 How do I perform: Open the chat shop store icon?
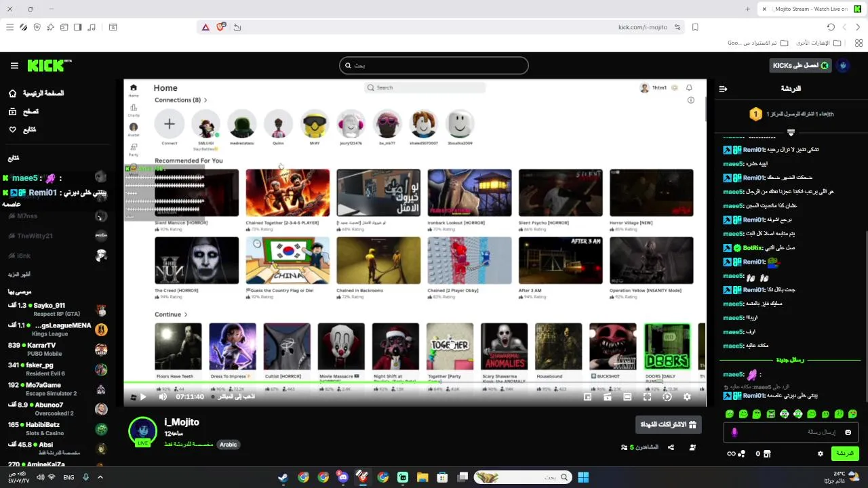[767, 454]
